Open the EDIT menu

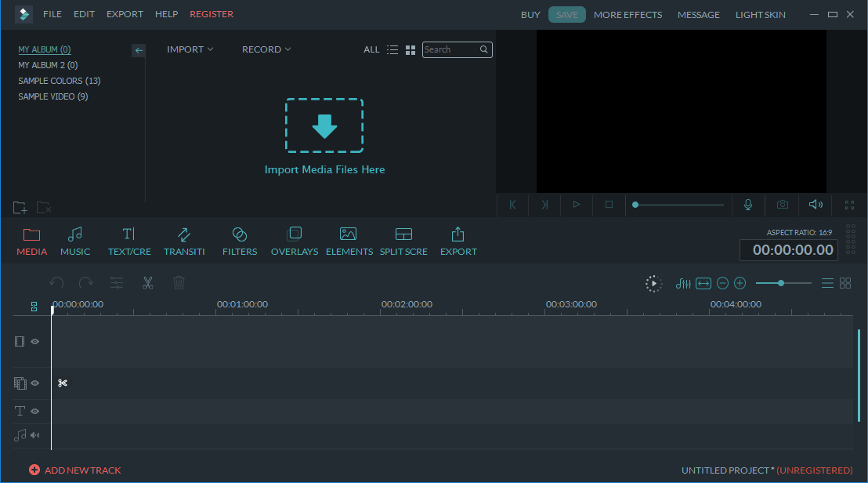tap(84, 14)
